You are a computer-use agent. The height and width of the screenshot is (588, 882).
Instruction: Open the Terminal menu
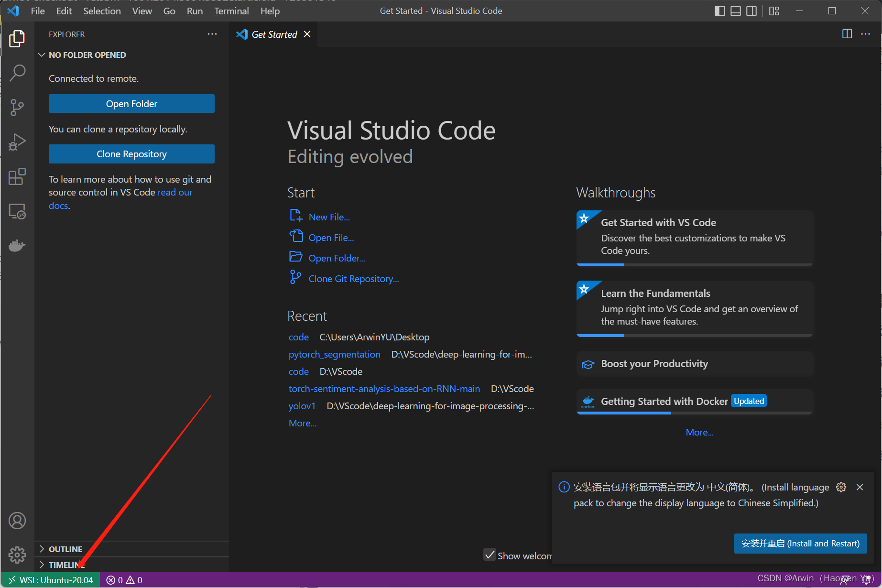click(x=231, y=11)
